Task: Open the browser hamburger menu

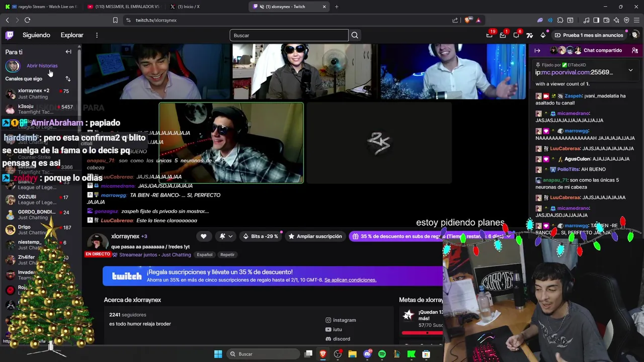Action: click(636, 20)
